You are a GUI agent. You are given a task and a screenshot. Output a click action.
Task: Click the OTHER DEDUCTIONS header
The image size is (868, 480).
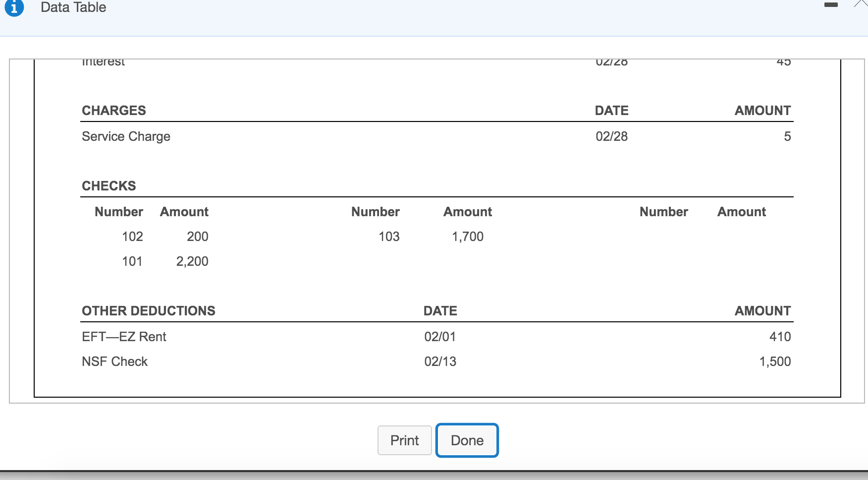[149, 310]
